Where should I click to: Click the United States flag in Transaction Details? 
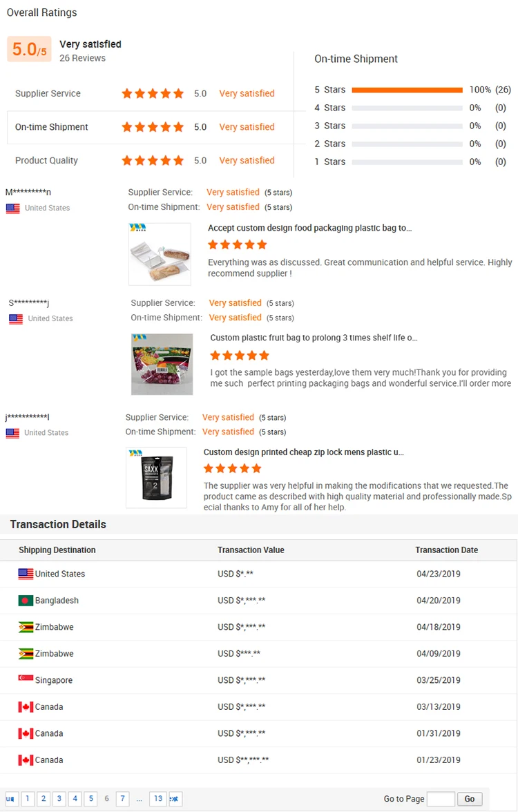click(x=26, y=574)
